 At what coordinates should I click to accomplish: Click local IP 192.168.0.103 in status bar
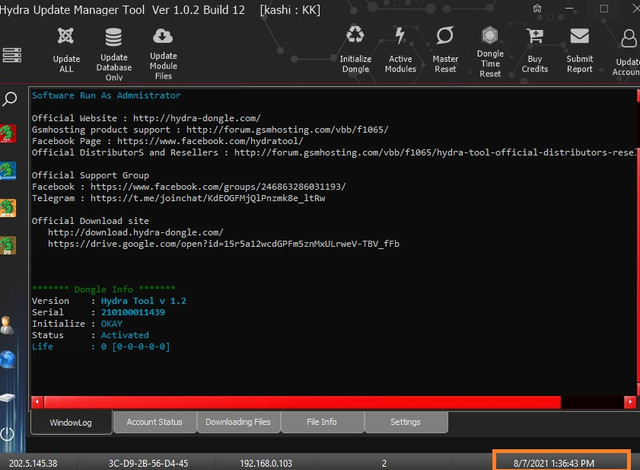coord(266,463)
